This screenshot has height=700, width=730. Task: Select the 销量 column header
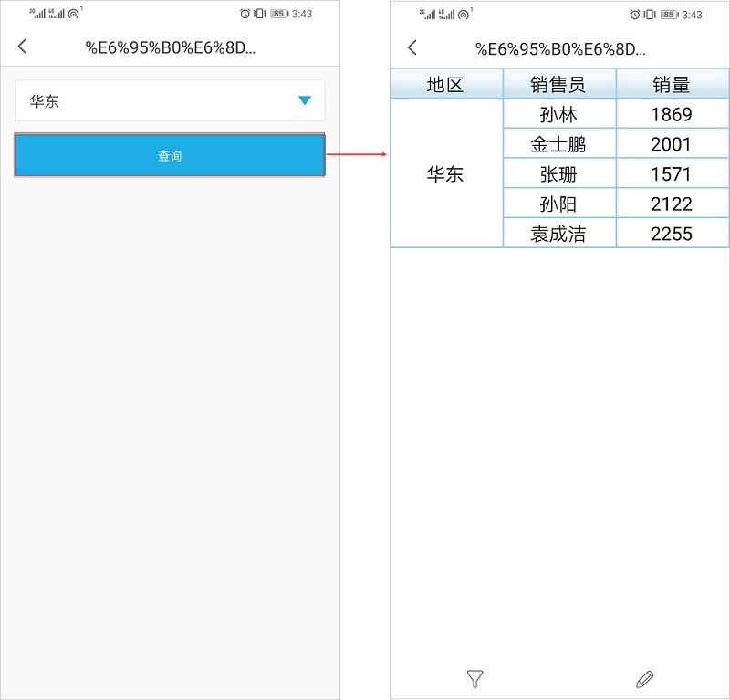click(x=673, y=84)
